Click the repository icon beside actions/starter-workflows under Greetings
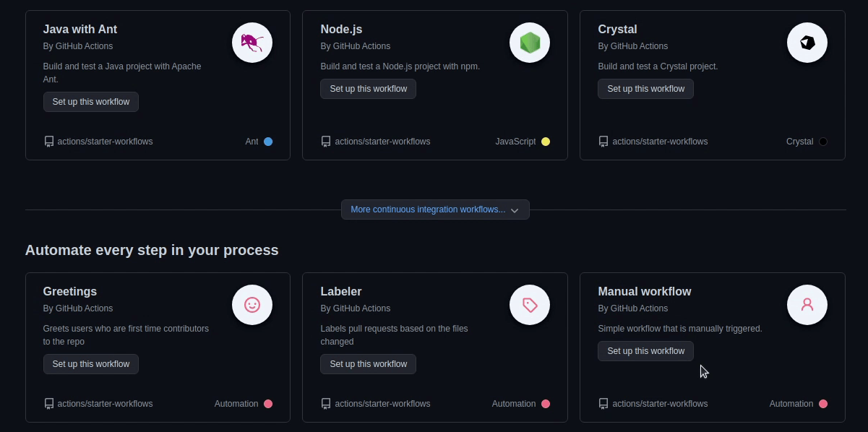This screenshot has width=868, height=432. point(48,404)
